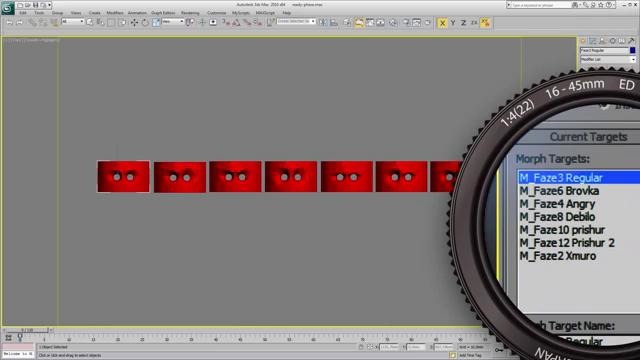The height and width of the screenshot is (360, 640).
Task: Open the 3ds Max application menu button
Action: pos(7,8)
